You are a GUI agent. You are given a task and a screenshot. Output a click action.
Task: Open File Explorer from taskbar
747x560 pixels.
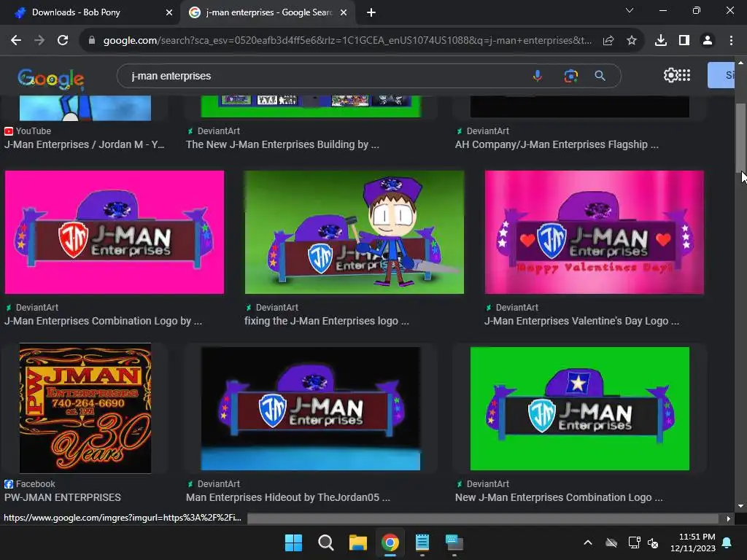tap(357, 542)
